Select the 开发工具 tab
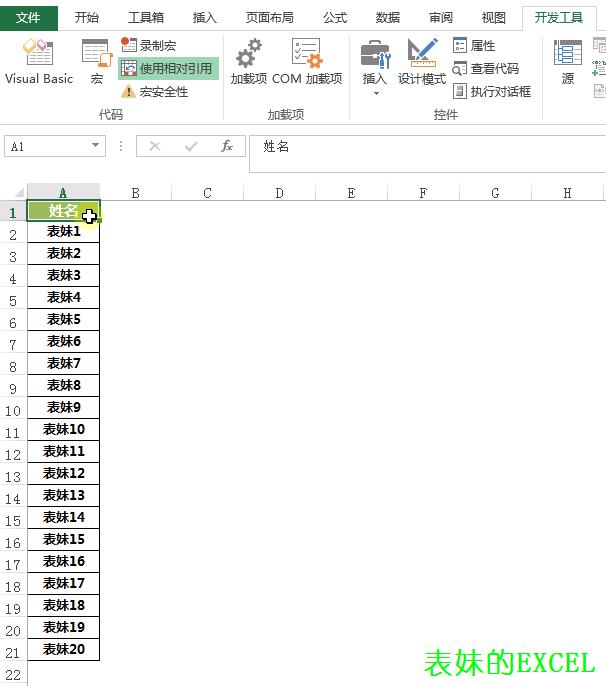This screenshot has width=606, height=686. [559, 18]
